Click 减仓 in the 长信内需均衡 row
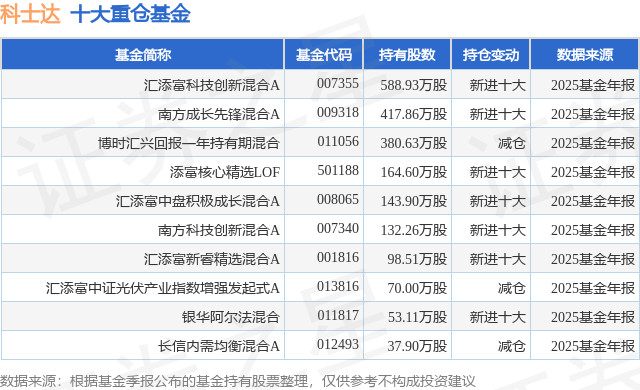The height and width of the screenshot is (390, 640). click(511, 346)
